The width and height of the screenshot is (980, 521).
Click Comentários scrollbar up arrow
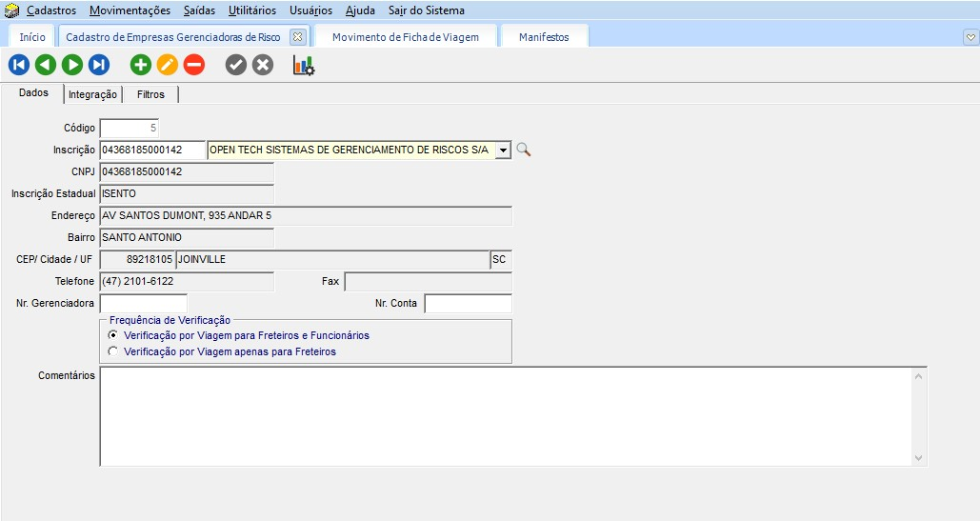pos(918,375)
